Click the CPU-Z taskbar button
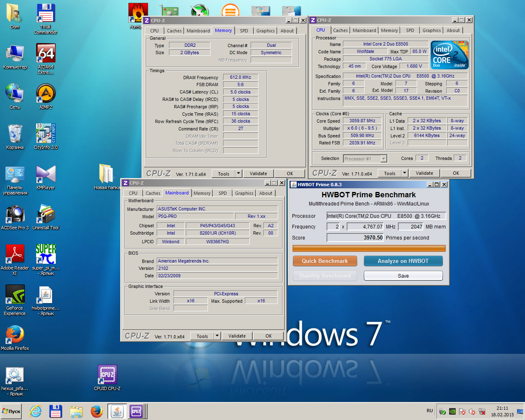Screen dimensions: 525x420 pos(137,411)
